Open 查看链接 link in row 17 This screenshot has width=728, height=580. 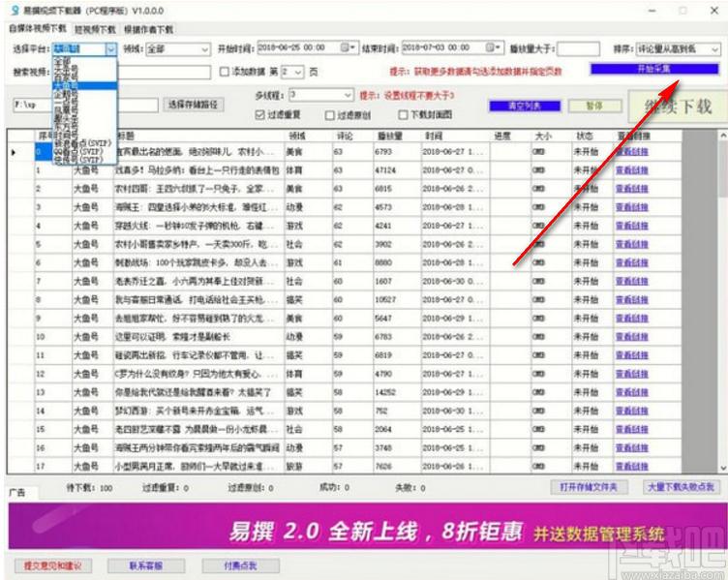coord(632,467)
